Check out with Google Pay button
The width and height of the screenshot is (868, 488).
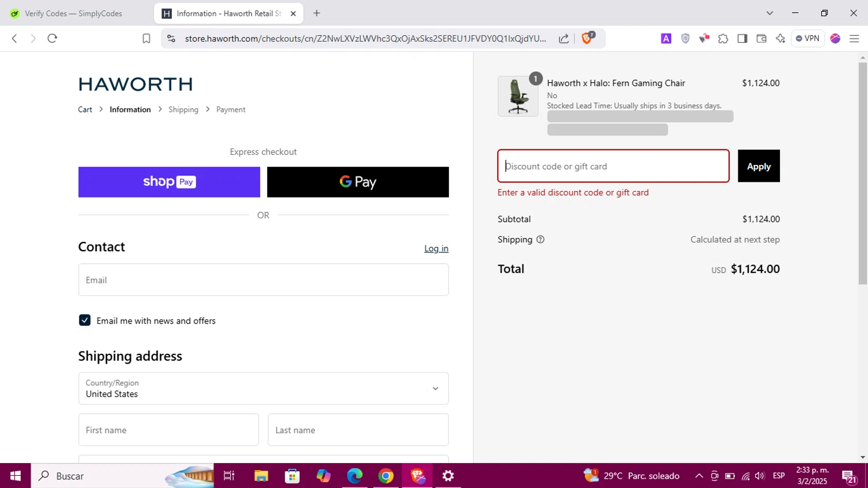point(358,182)
